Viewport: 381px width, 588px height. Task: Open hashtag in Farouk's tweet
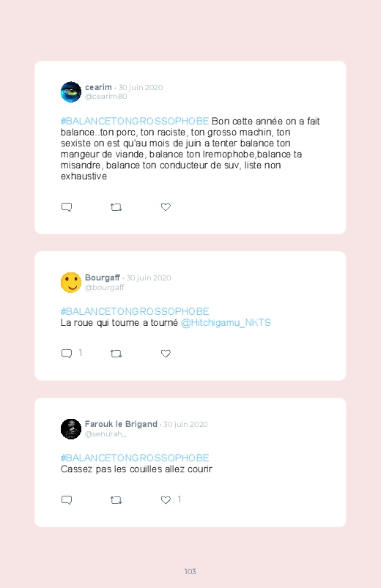135,458
